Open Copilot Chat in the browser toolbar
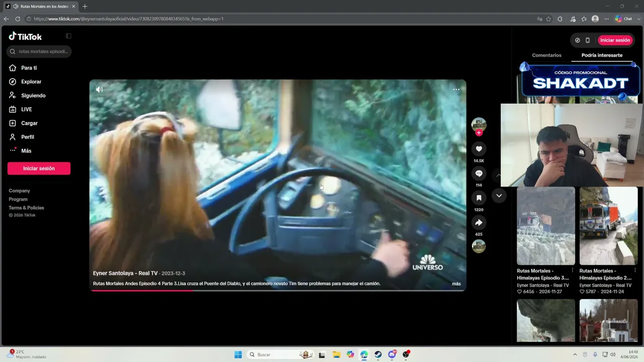 coord(623,19)
